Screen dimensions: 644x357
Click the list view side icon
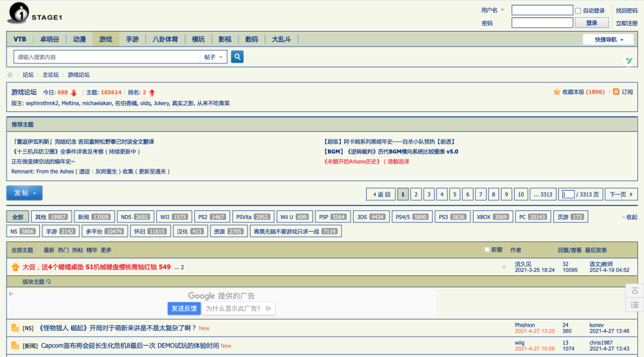(x=634, y=305)
